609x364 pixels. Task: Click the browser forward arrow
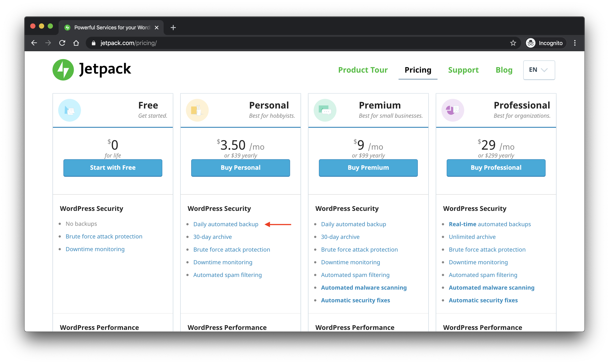click(48, 43)
